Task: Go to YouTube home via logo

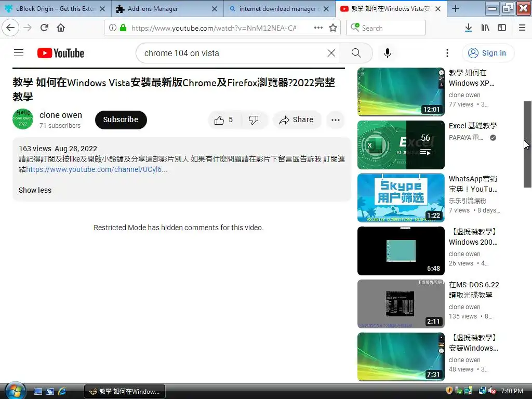Action: 61,53
